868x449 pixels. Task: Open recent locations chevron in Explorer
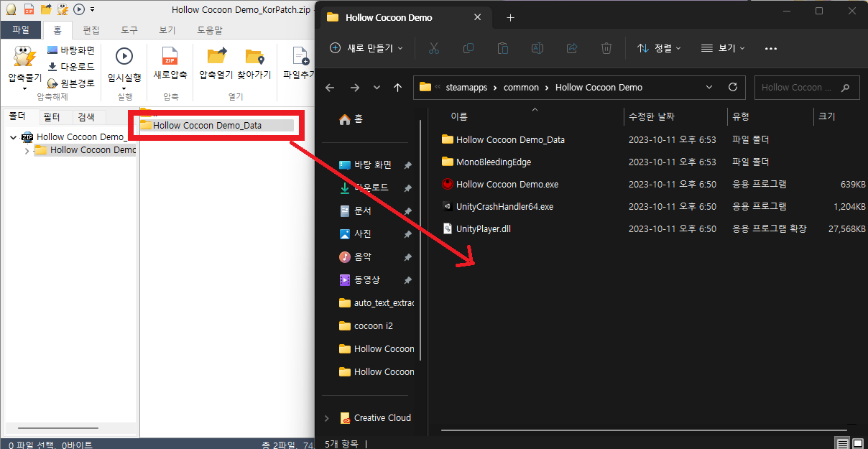377,88
